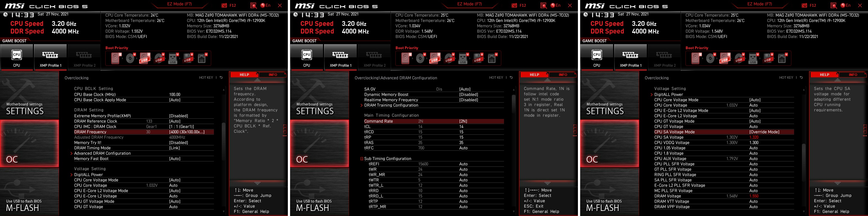868x216 pixels.
Task: Click the USB optical drive boot icon, leftmost window
Action: pos(159,58)
